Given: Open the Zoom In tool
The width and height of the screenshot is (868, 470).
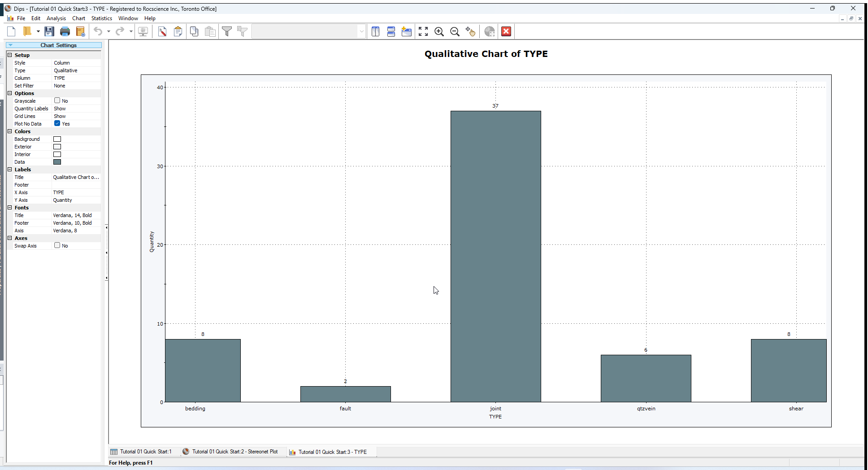Looking at the screenshot, I should (439, 31).
